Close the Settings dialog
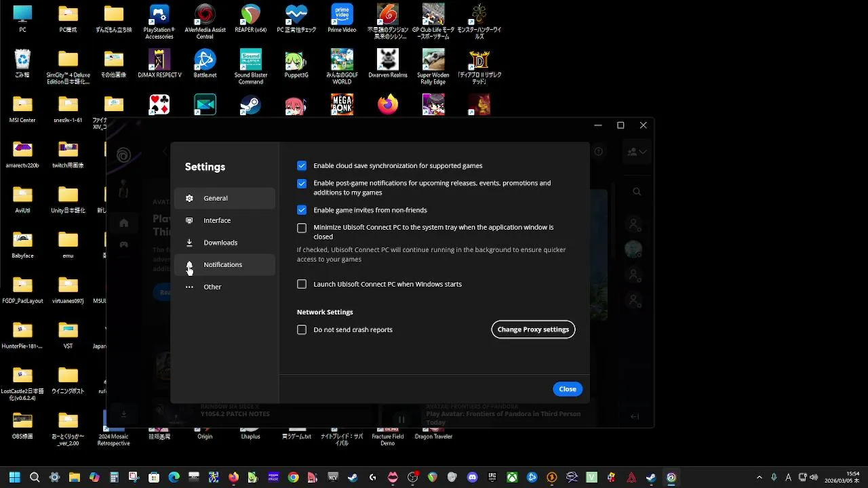Image resolution: width=868 pixels, height=488 pixels. tap(568, 389)
